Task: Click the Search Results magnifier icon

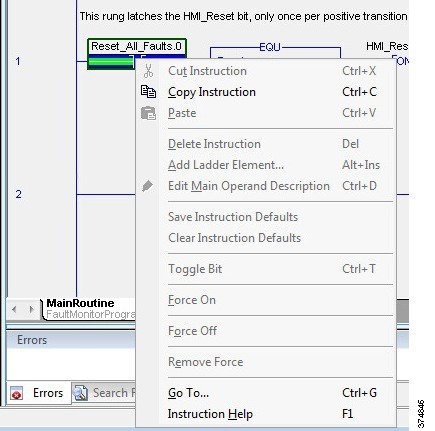Action: 80,393
